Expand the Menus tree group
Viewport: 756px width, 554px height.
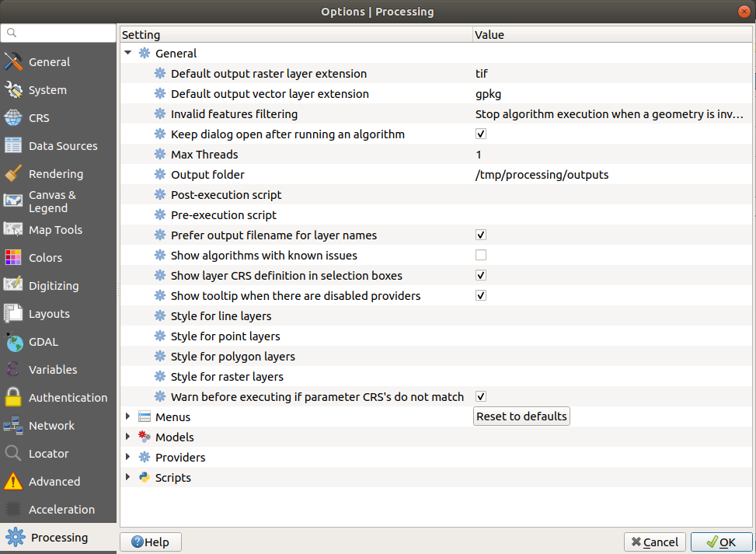coord(128,417)
